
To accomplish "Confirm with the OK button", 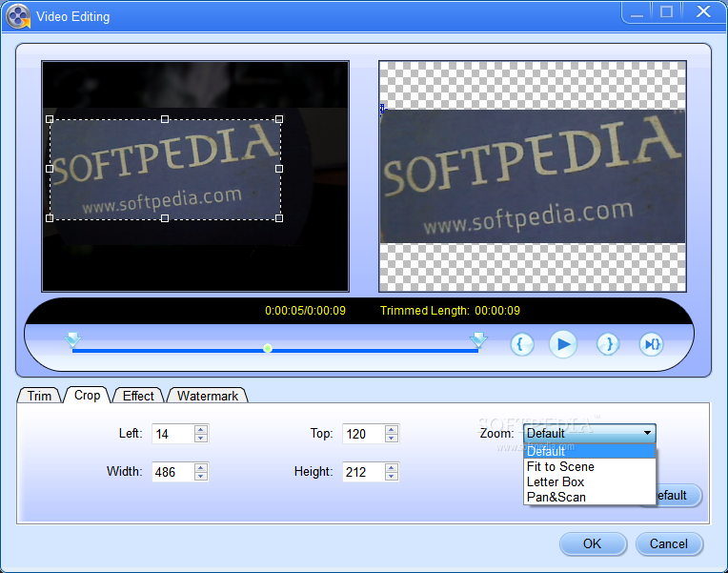I will coord(593,543).
